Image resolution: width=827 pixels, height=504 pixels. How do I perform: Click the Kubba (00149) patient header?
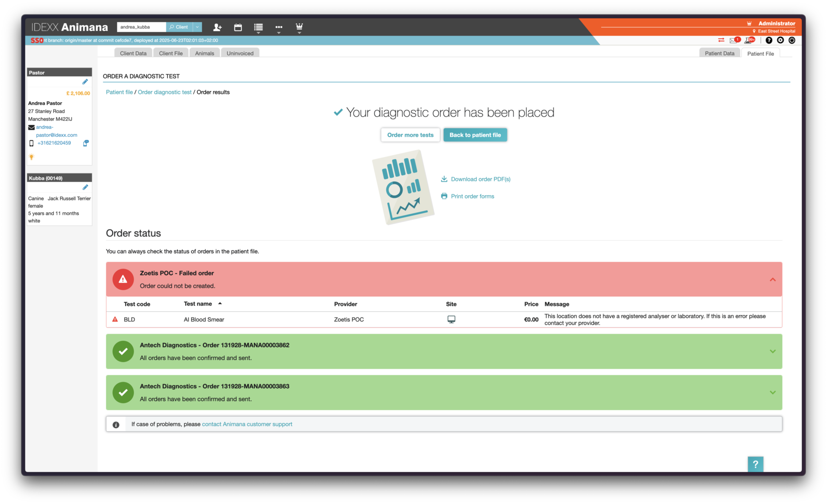(59, 178)
